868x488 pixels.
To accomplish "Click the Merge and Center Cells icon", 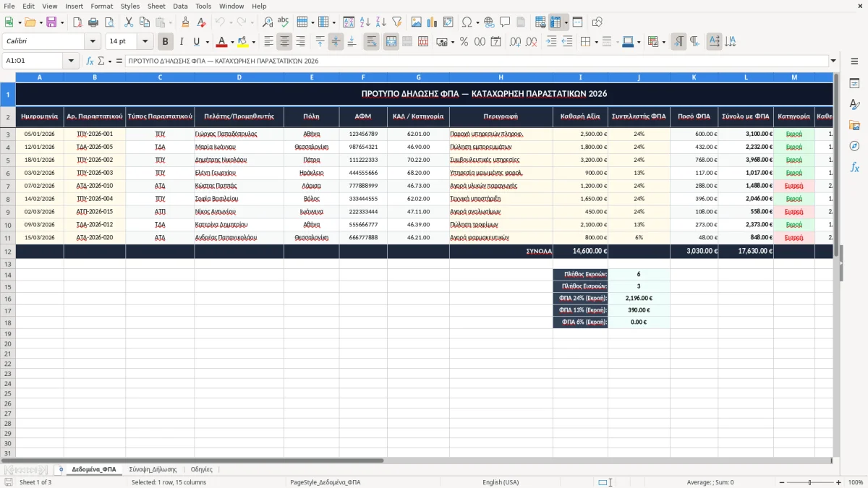I will [x=391, y=42].
